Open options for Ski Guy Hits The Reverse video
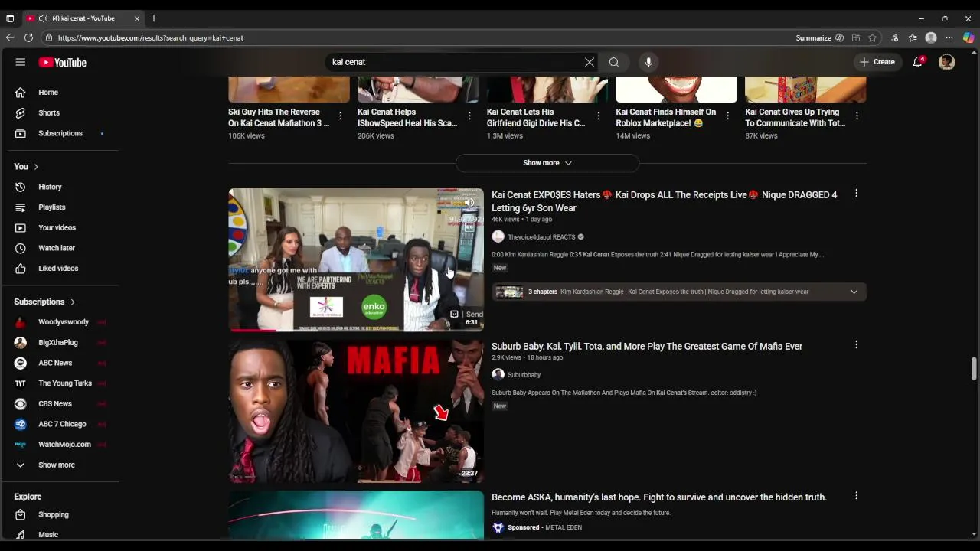 340,116
